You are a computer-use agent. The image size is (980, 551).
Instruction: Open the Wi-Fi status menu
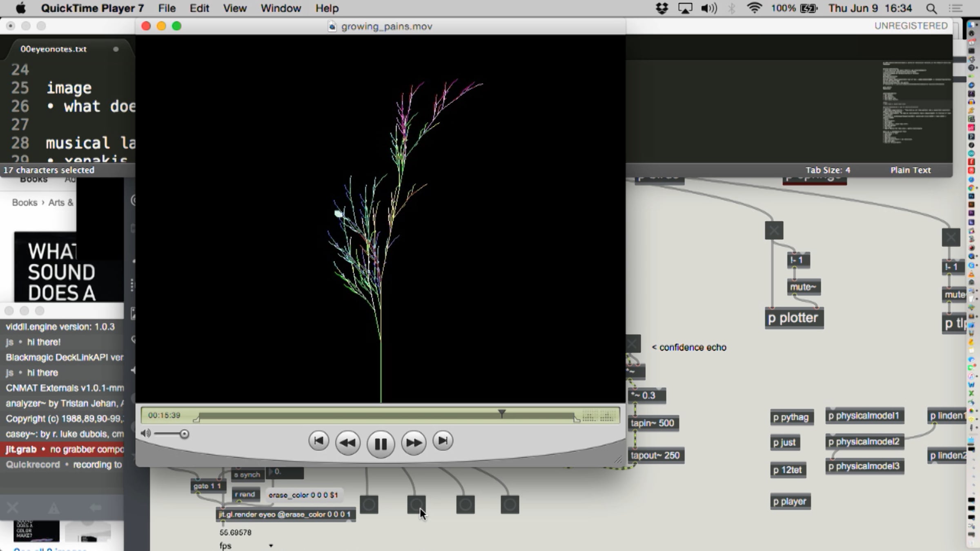pyautogui.click(x=754, y=8)
